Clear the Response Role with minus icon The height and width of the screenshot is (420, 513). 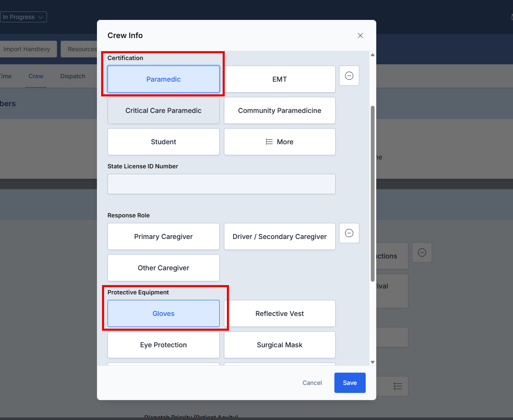point(349,233)
